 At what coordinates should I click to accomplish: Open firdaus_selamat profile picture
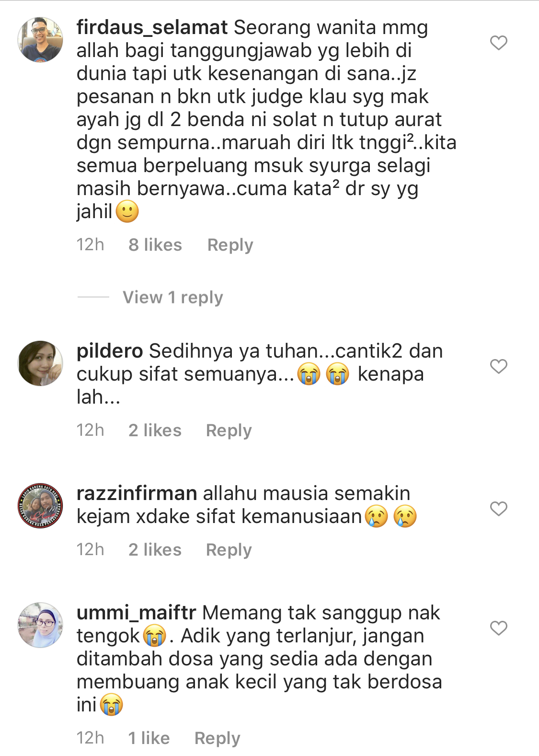pos(40,40)
